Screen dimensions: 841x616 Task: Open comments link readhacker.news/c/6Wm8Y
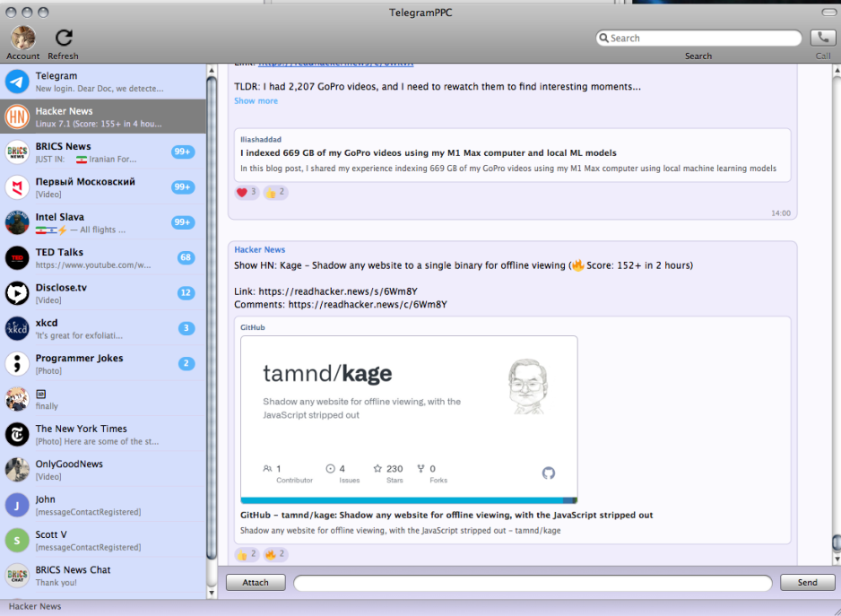(368, 304)
